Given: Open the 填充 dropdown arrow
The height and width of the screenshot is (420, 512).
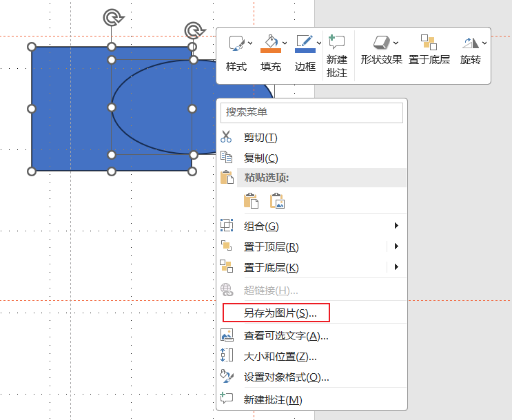Looking at the screenshot, I should pyautogui.click(x=285, y=43).
